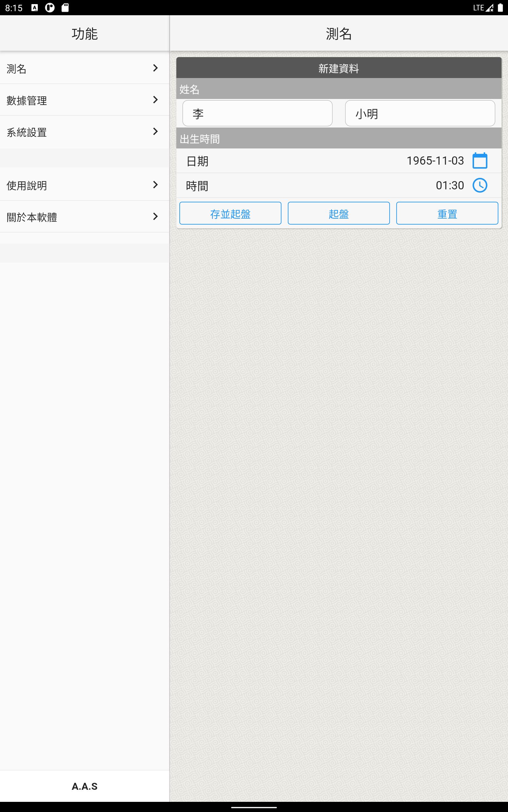Expand the 測名 chevron arrow

point(155,68)
